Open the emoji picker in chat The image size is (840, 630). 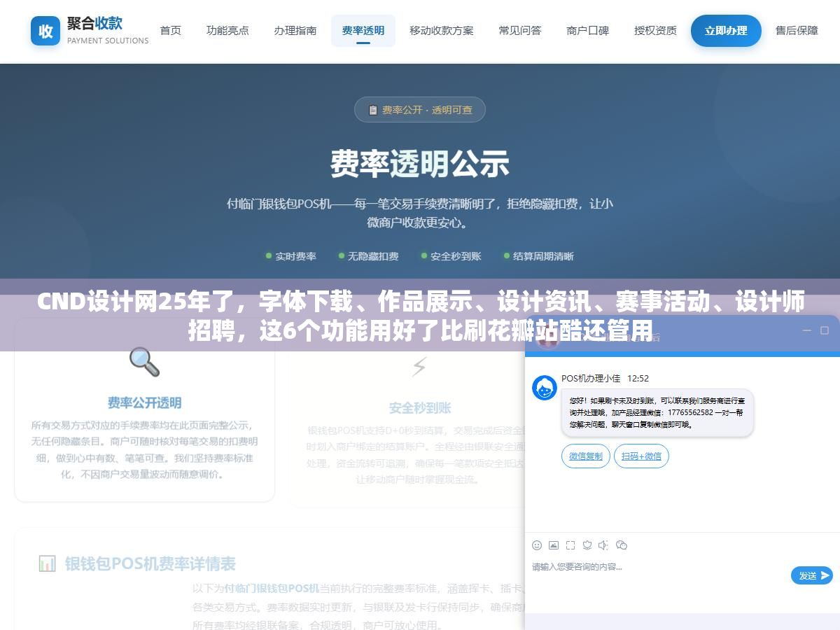pyautogui.click(x=537, y=545)
